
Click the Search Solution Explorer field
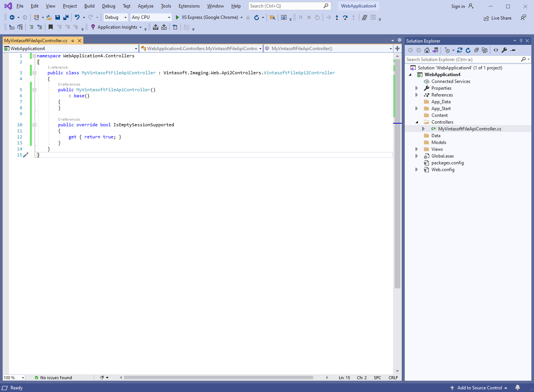[x=462, y=60]
